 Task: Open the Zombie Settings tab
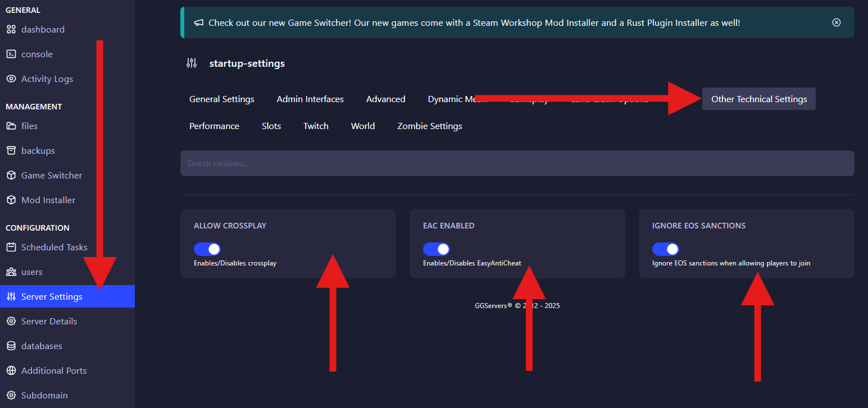[x=429, y=126]
